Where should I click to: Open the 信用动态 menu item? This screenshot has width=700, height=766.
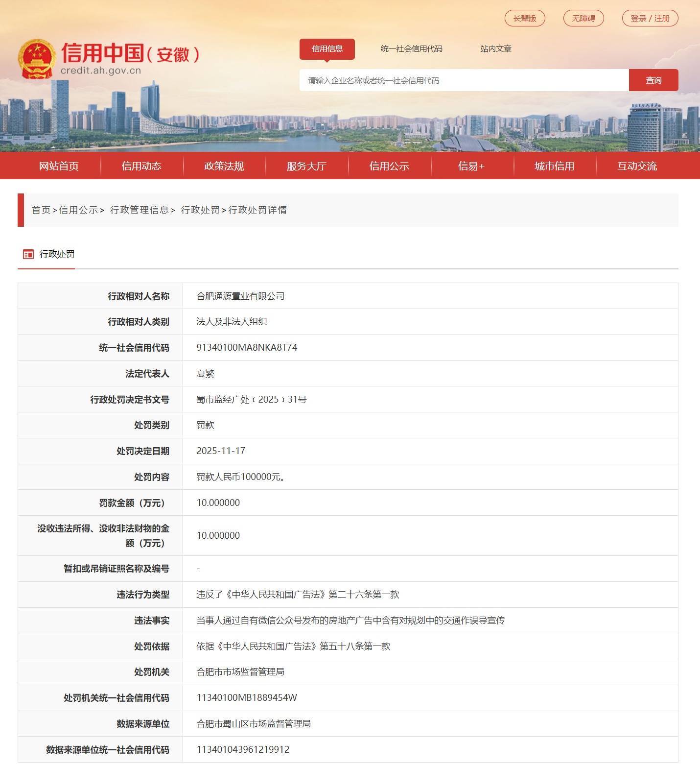coord(141,166)
